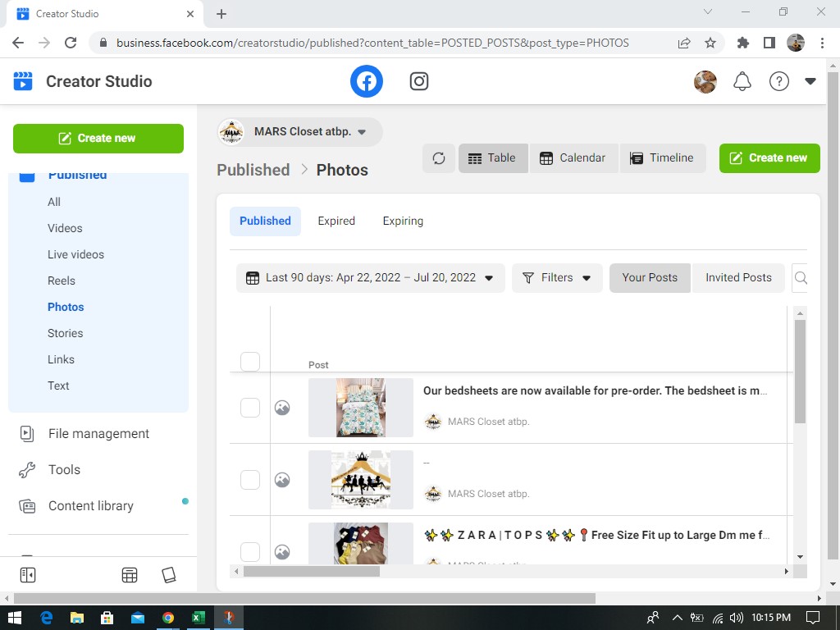
Task: Click the table grid icon at the sidebar bottom
Action: point(130,575)
